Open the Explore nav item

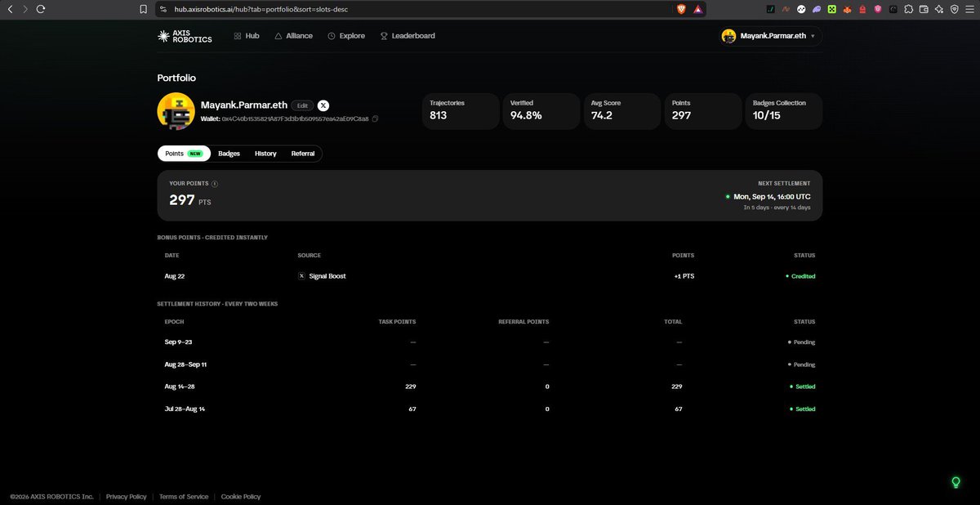[x=346, y=36]
